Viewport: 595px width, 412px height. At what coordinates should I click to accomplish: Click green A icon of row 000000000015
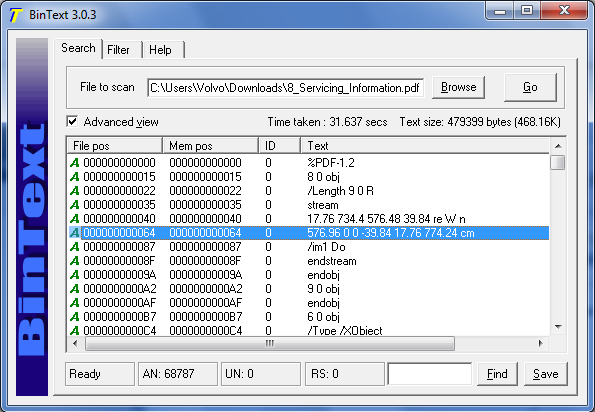tap(75, 177)
